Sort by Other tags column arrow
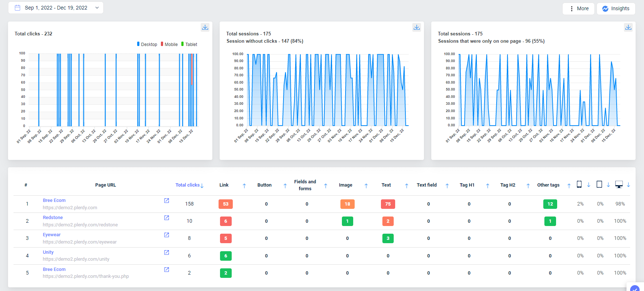The width and height of the screenshot is (644, 291). tap(569, 185)
